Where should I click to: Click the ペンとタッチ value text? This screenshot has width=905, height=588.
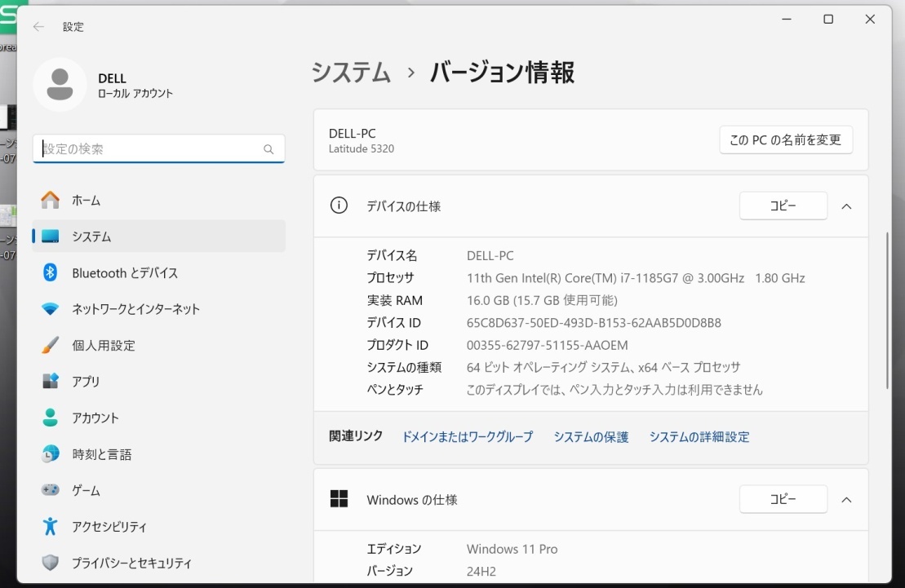point(614,390)
